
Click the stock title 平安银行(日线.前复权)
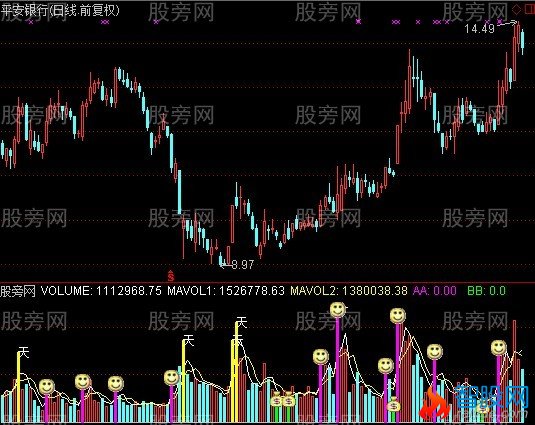pyautogui.click(x=60, y=10)
